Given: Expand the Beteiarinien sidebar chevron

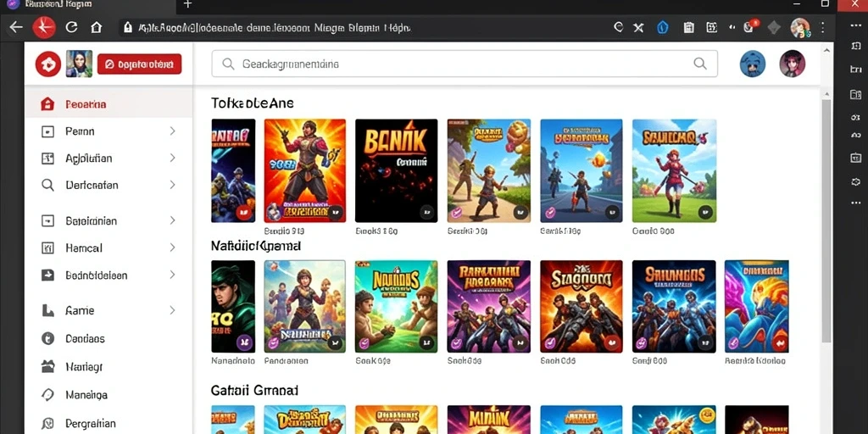Looking at the screenshot, I should click(172, 220).
